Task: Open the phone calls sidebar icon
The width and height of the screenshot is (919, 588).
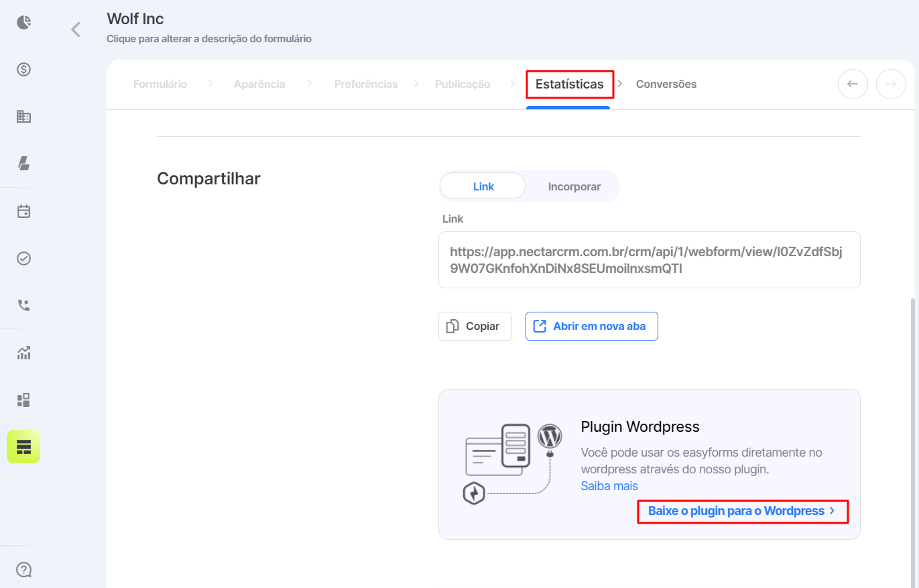Action: pyautogui.click(x=24, y=306)
